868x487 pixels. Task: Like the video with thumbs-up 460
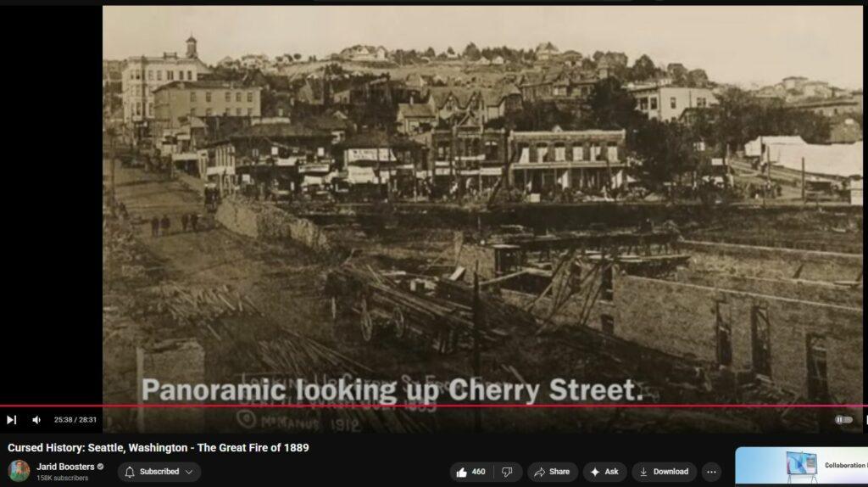point(471,472)
